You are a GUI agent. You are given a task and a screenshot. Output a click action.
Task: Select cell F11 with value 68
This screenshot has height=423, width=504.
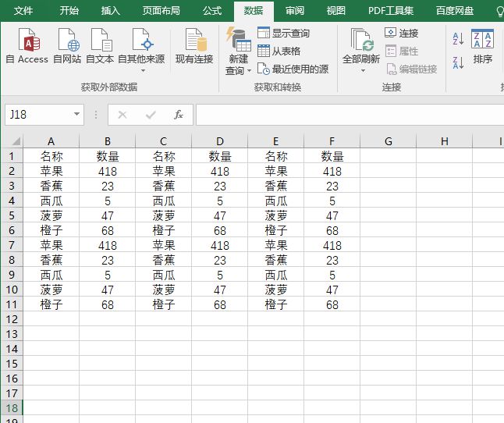click(332, 304)
